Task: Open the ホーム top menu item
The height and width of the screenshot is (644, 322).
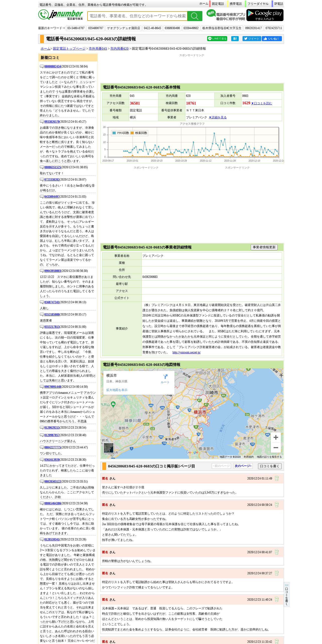Action: coord(204,4)
